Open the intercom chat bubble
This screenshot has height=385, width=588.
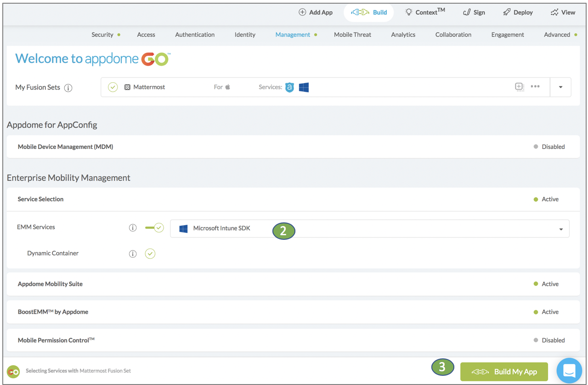569,371
